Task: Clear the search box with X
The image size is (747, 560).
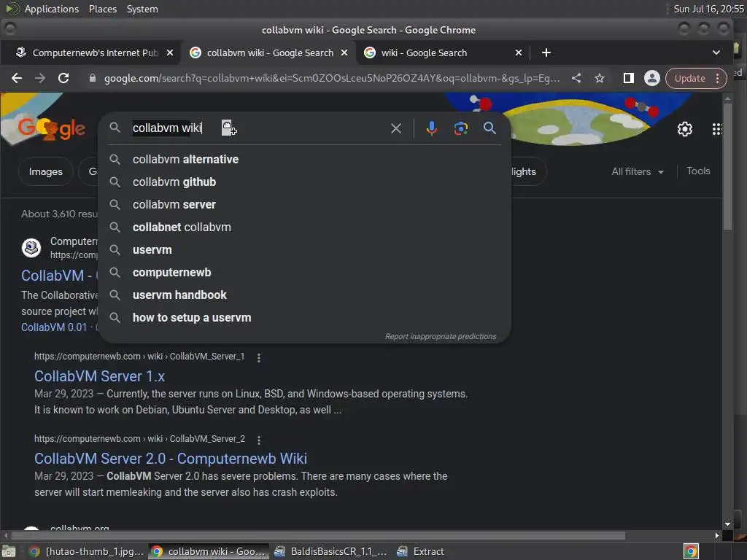Action: pos(396,128)
